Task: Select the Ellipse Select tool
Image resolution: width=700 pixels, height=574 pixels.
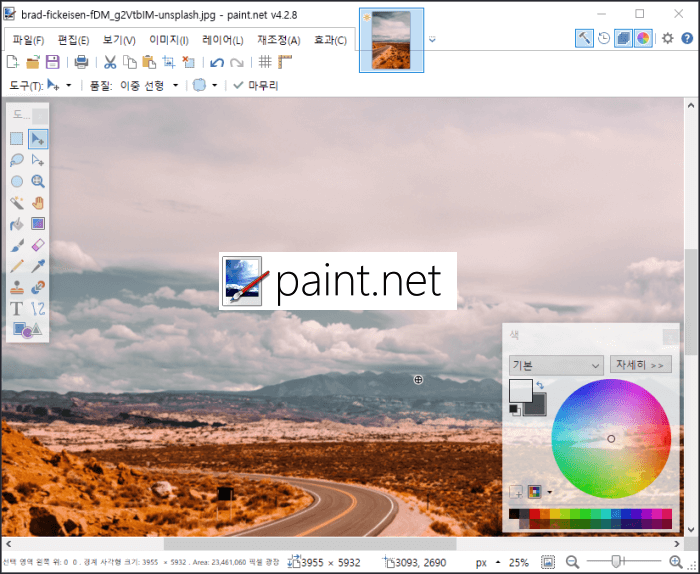Action: [x=17, y=181]
